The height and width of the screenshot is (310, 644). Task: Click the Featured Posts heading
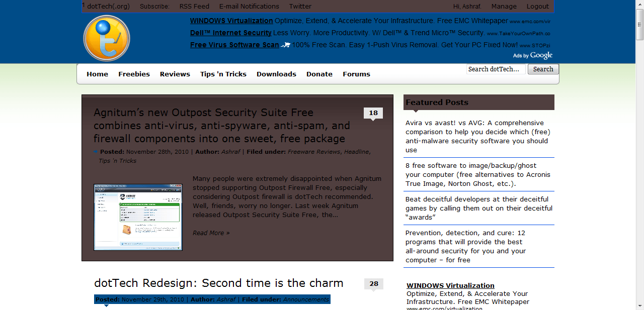click(437, 102)
